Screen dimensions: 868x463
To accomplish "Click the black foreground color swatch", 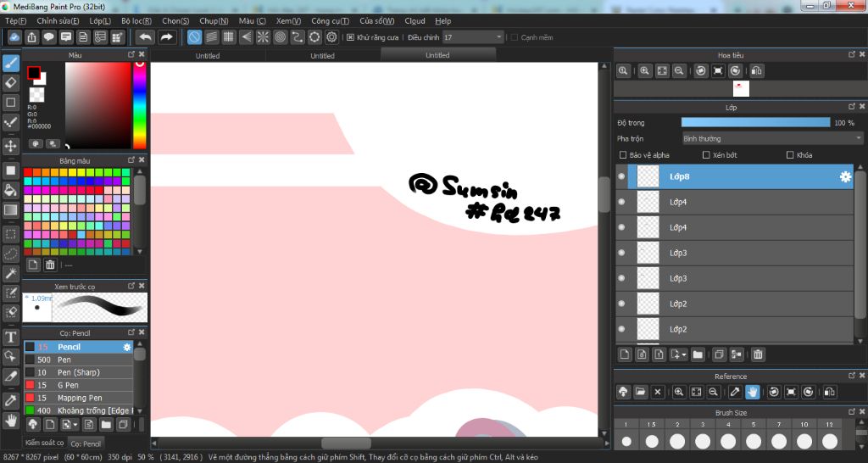I will coord(34,73).
